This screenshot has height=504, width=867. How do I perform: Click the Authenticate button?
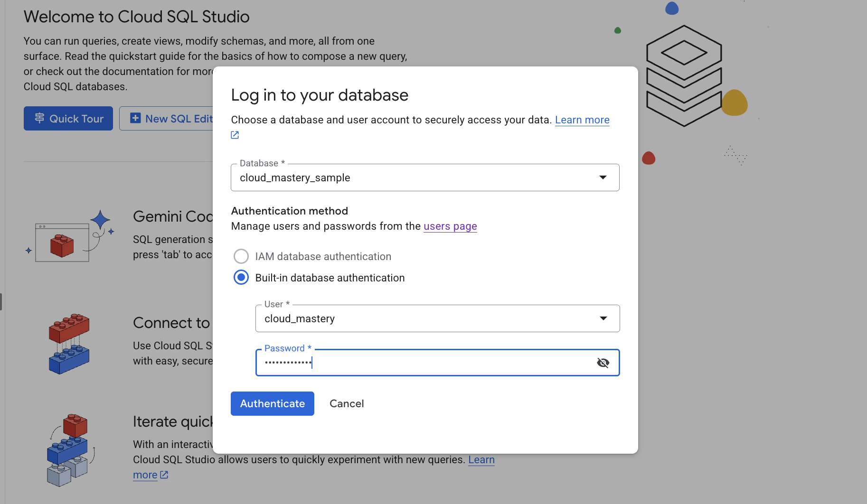(x=273, y=403)
